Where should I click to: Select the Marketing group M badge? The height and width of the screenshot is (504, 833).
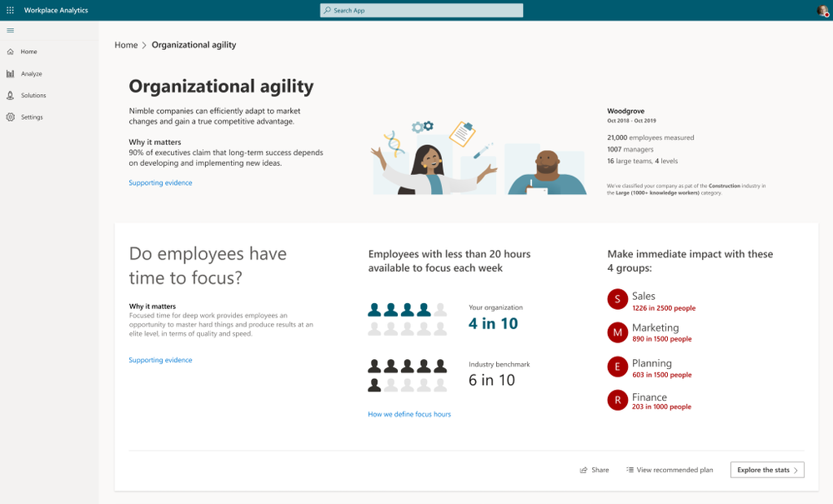click(617, 332)
